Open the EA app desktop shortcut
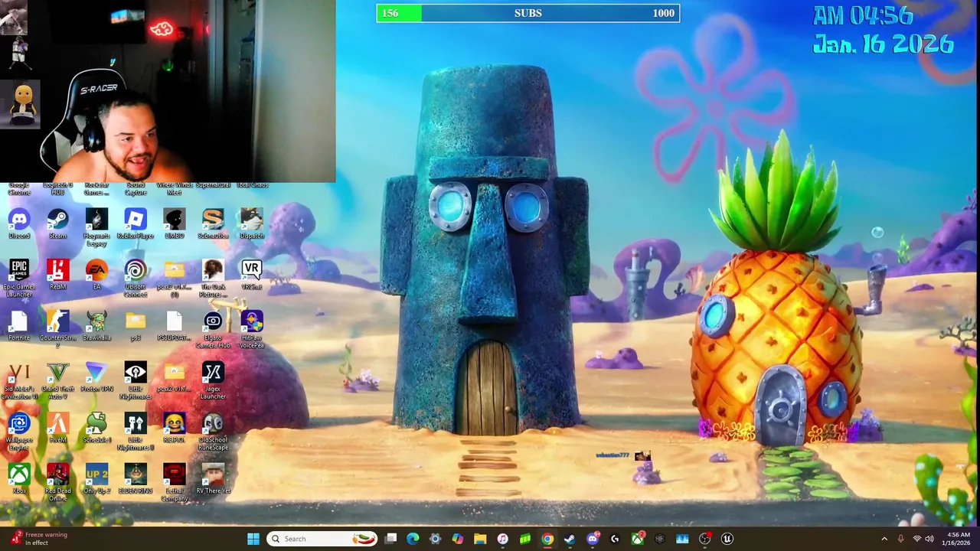The width and height of the screenshot is (980, 551). [x=96, y=275]
